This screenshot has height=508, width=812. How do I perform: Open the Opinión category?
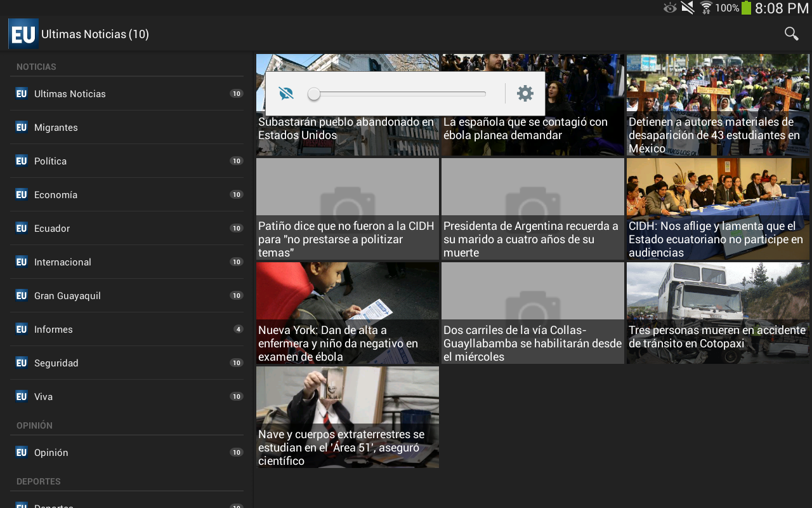click(x=51, y=453)
